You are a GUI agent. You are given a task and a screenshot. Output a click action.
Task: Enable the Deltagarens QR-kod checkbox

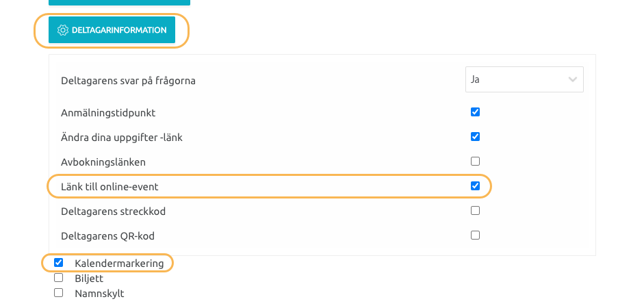[x=475, y=235]
